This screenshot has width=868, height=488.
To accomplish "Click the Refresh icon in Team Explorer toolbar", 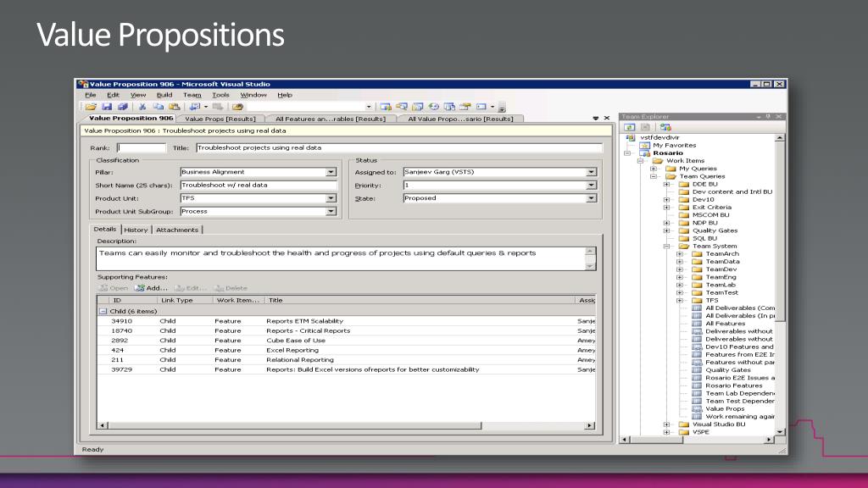I will coord(630,127).
